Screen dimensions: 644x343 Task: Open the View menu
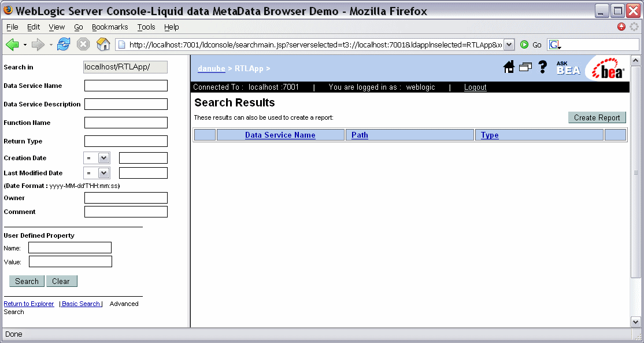[57, 27]
